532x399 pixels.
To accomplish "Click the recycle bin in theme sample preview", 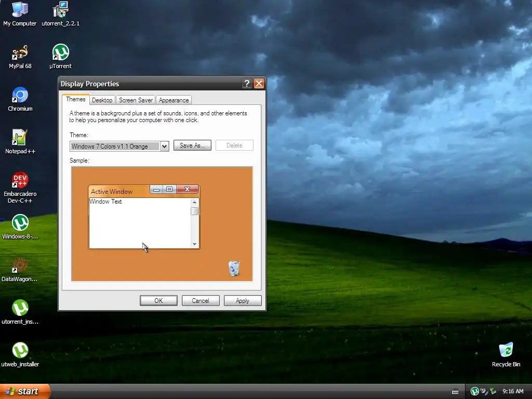I will point(234,268).
